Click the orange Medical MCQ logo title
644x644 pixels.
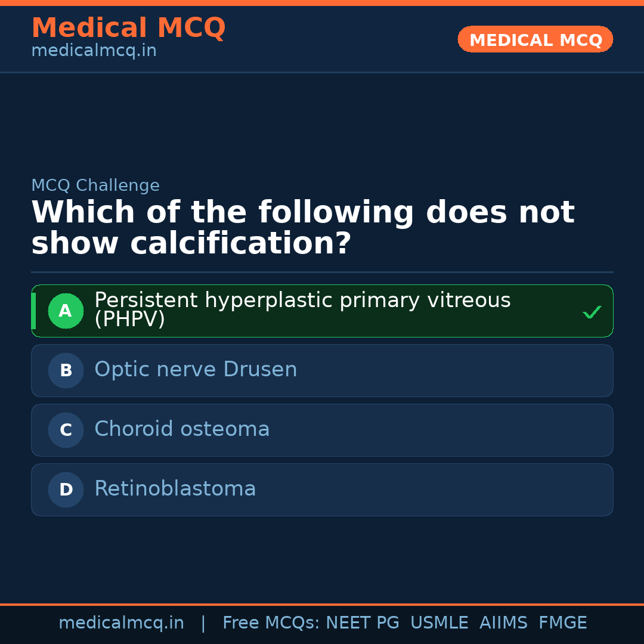click(128, 28)
